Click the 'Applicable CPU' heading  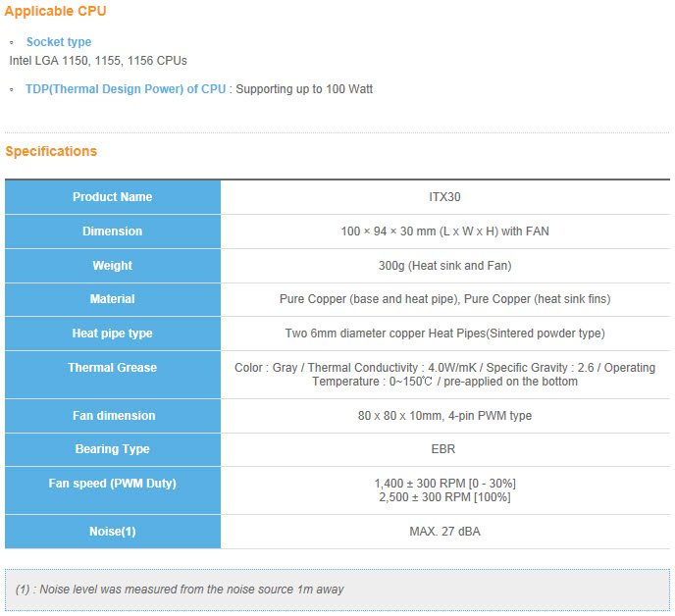(x=56, y=11)
